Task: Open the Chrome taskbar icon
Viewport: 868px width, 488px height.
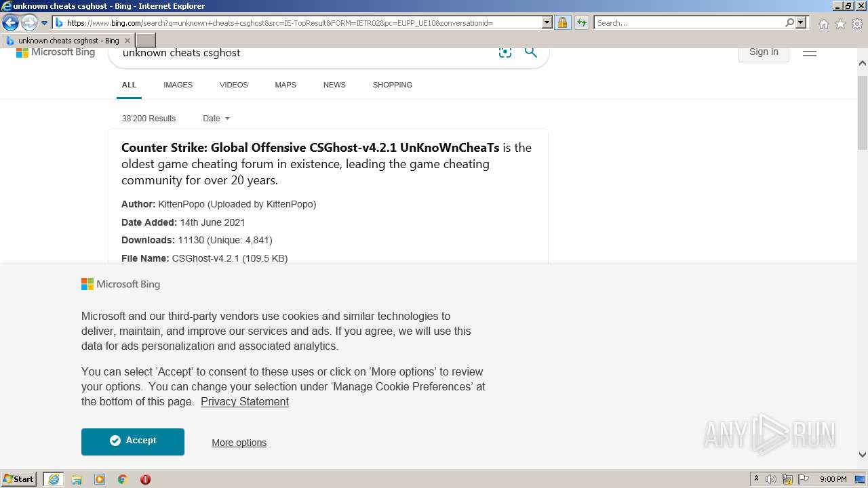Action: (123, 479)
